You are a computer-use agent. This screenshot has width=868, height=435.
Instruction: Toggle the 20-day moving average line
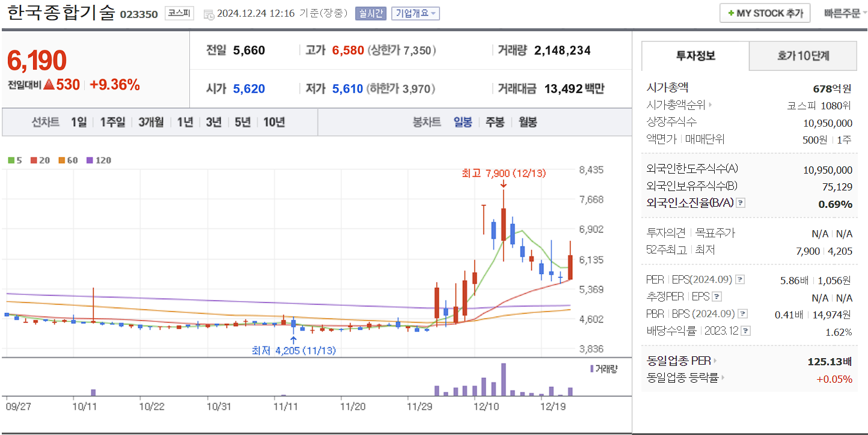click(34, 160)
